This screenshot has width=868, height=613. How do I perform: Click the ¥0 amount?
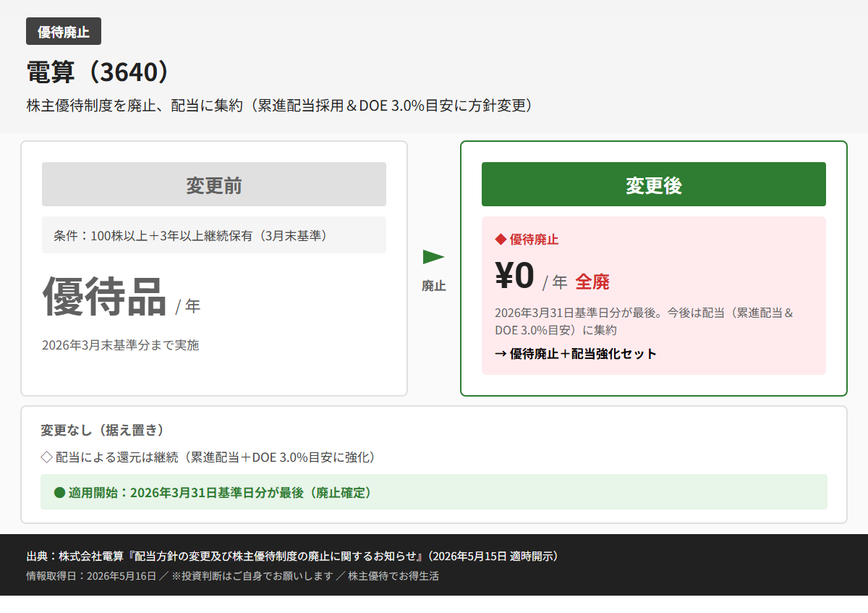(x=514, y=276)
